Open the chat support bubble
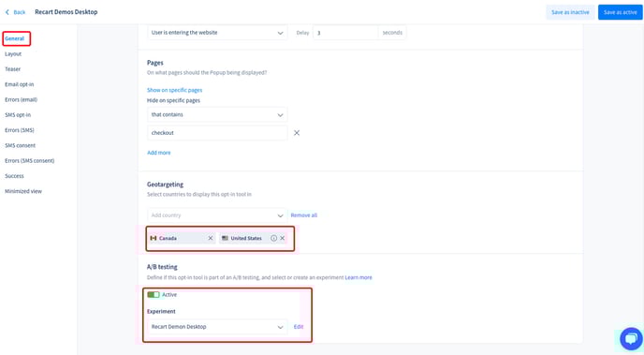The image size is (644, 355). click(x=631, y=338)
